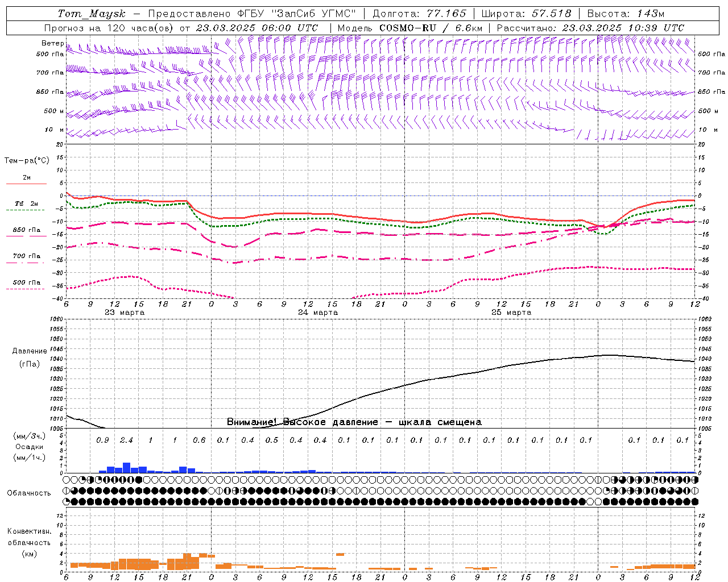Click the warning "Внимание! Высокое давление – шкала смещена"
Screen dimensions: 728x582
[x=354, y=422]
